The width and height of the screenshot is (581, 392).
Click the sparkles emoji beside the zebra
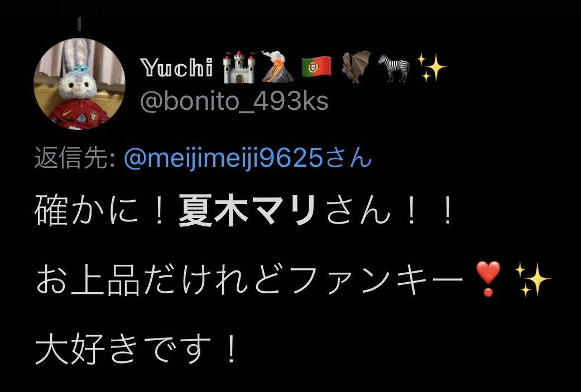coord(431,67)
